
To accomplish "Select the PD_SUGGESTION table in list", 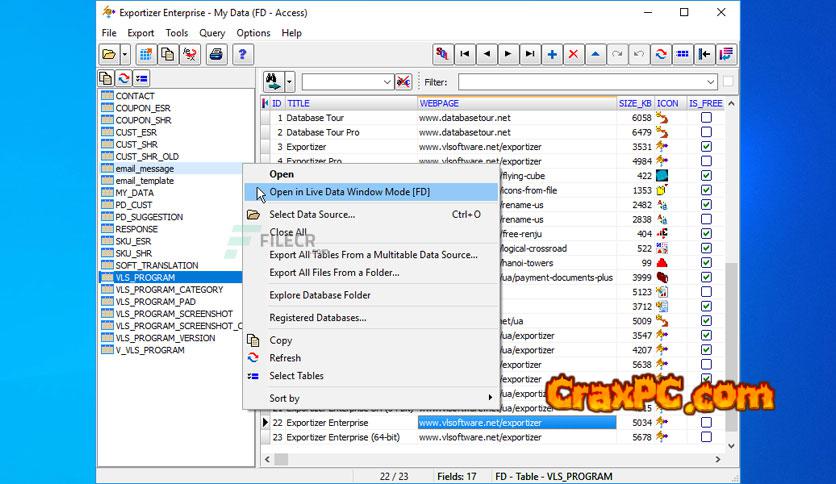I will point(149,217).
